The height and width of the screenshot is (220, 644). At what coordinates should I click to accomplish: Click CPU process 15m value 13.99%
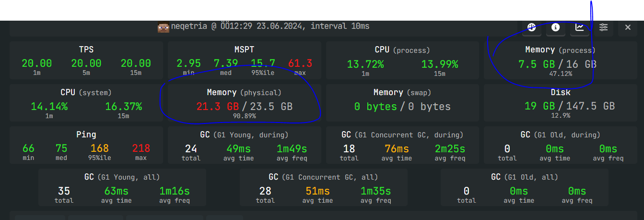point(440,64)
